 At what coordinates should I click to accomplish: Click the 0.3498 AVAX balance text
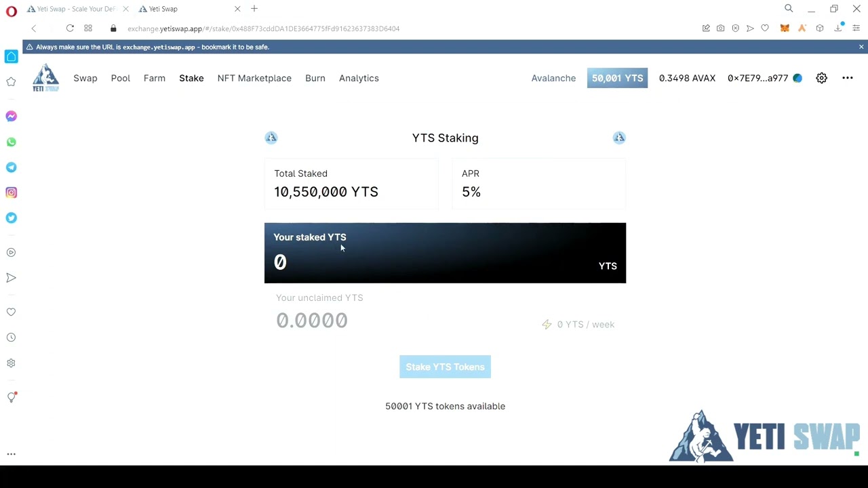tap(687, 78)
